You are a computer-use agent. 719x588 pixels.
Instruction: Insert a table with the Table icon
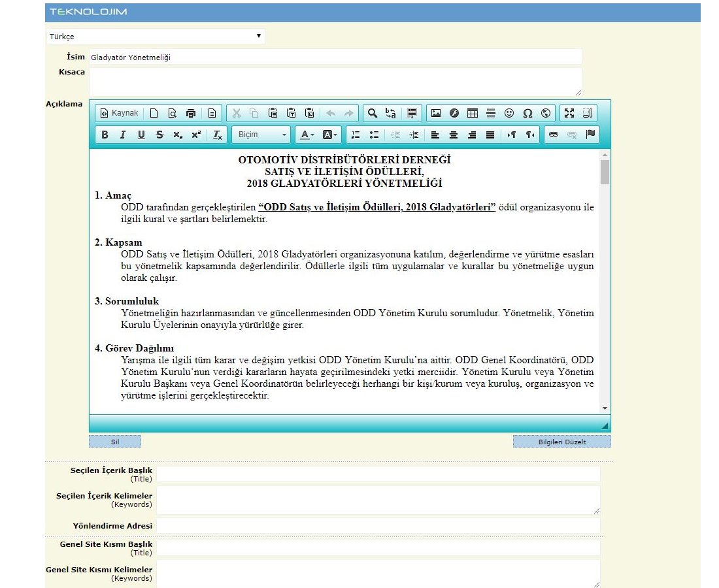[x=473, y=113]
